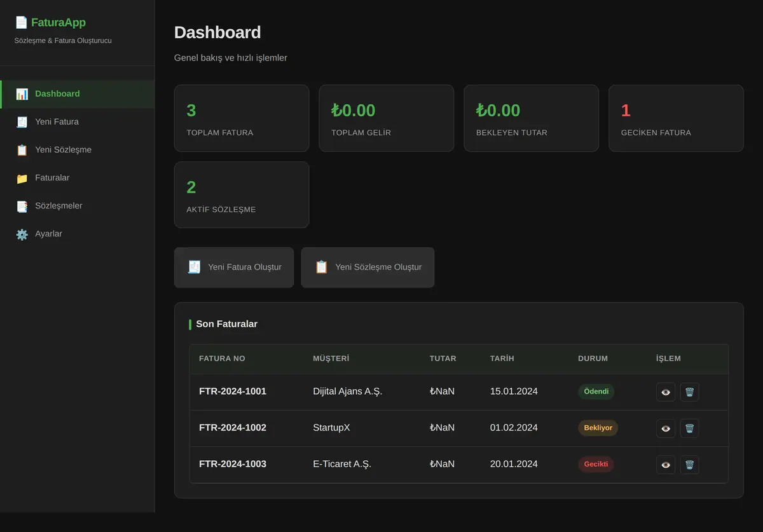
Task: Open the Sözleşmeler section
Action: point(77,206)
